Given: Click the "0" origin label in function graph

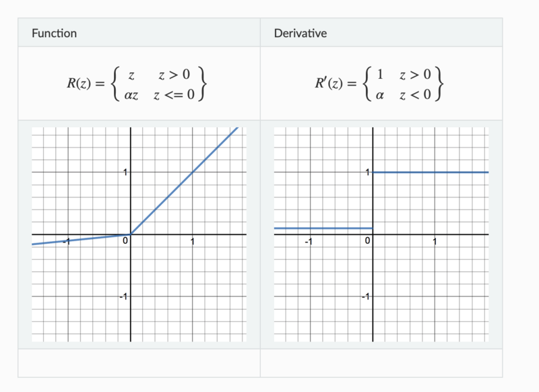Looking at the screenshot, I should (126, 240).
